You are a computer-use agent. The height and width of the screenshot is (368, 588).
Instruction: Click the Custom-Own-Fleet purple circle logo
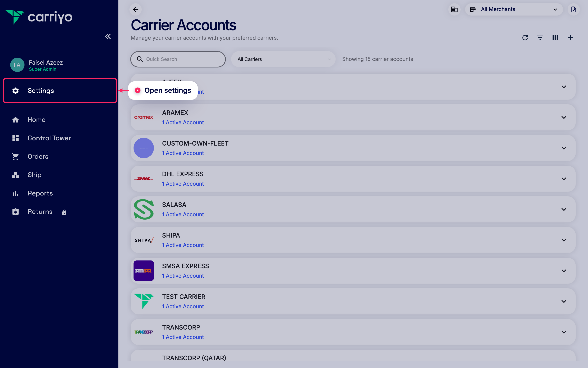coord(144,148)
